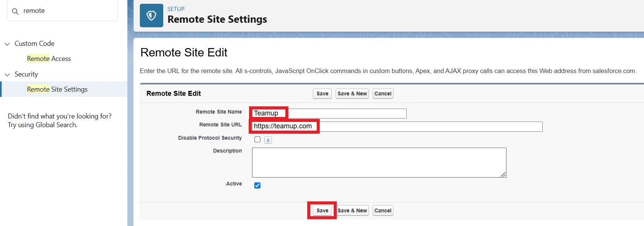Select Remote Site Settings in the sidebar
Viewport: 644px width, 226px height.
pos(57,89)
